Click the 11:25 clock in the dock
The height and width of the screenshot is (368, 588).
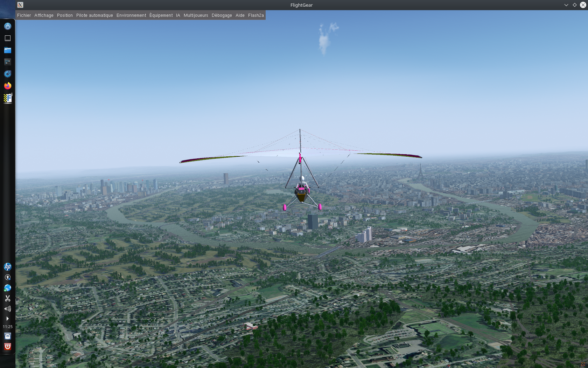coord(8,327)
